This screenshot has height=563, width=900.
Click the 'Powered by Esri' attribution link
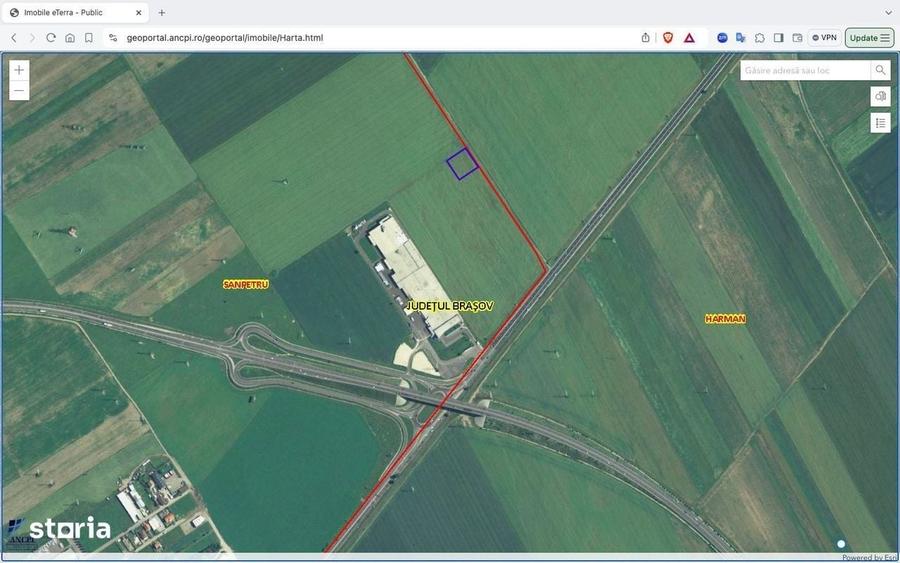coord(870,558)
